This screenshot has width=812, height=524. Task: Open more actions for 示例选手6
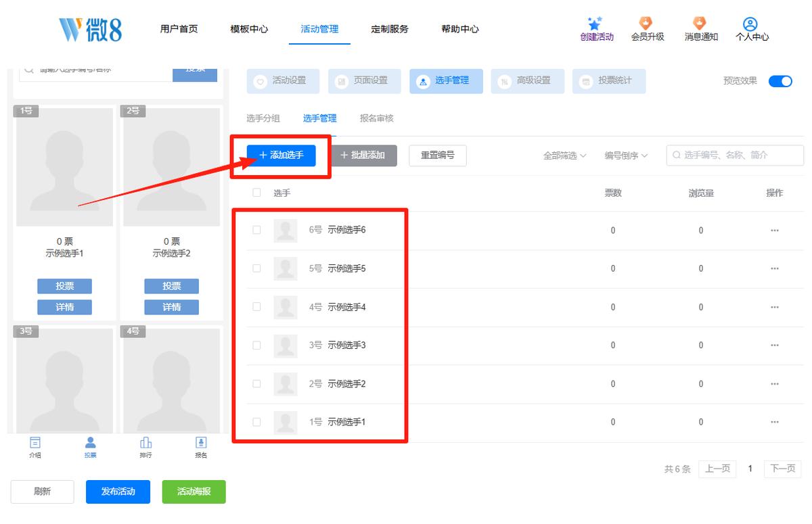pos(775,231)
